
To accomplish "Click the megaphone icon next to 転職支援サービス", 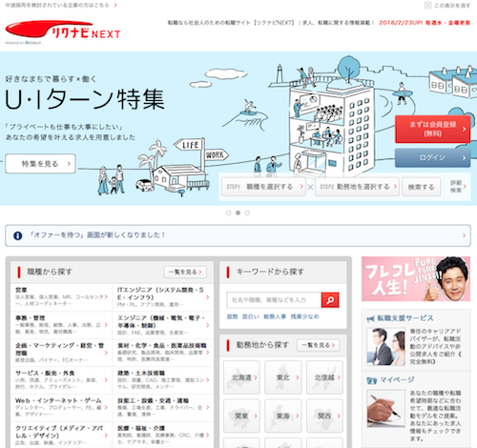I will click(370, 318).
